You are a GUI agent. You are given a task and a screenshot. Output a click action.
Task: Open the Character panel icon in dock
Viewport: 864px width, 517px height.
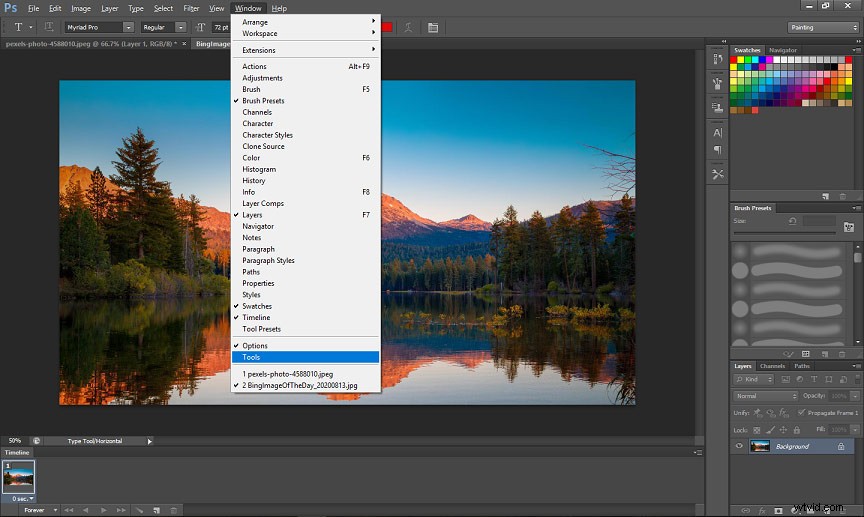point(717,132)
